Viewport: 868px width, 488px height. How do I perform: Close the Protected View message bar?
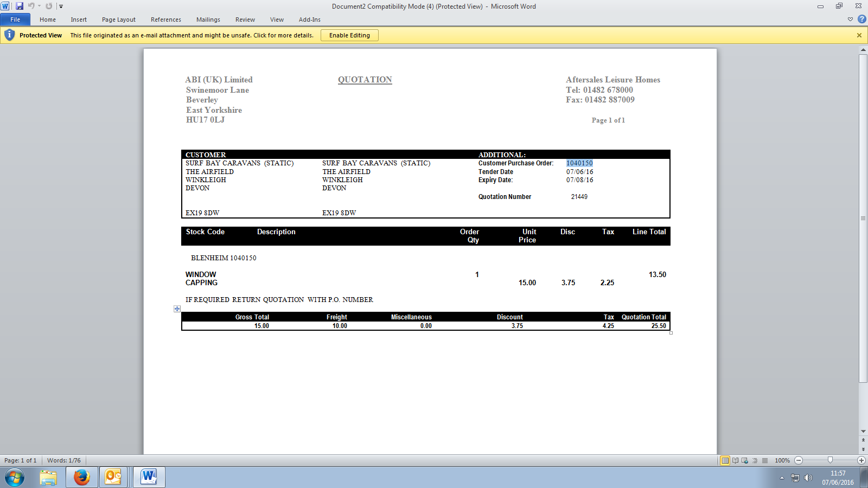859,35
